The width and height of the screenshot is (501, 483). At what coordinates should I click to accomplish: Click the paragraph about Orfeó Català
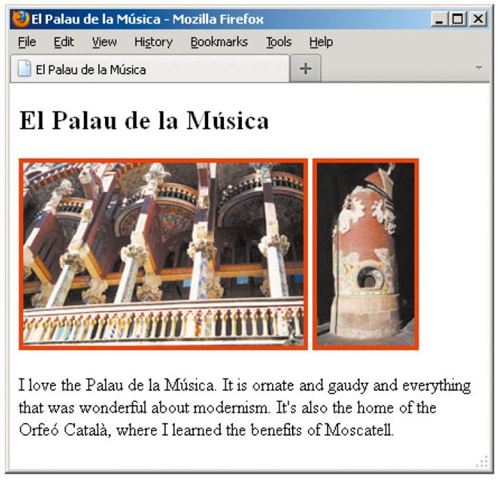pos(245,407)
